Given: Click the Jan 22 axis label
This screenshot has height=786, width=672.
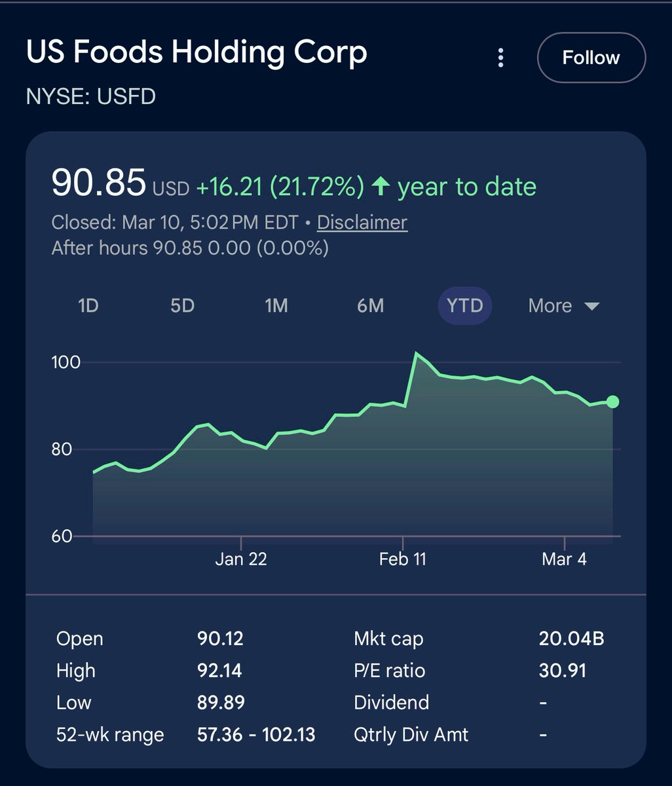Looking at the screenshot, I should pos(241,559).
